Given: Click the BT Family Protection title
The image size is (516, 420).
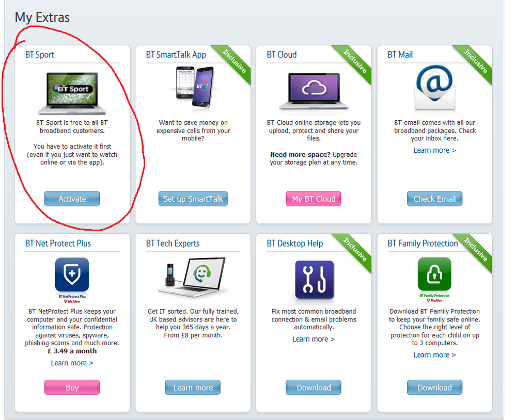Looking at the screenshot, I should click(423, 243).
